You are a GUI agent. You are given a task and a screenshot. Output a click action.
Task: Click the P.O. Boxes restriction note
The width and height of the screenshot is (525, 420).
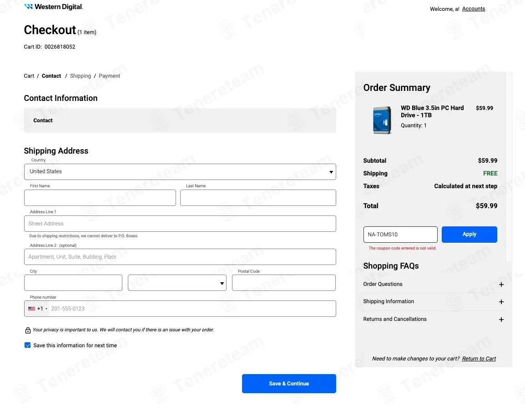coord(84,236)
